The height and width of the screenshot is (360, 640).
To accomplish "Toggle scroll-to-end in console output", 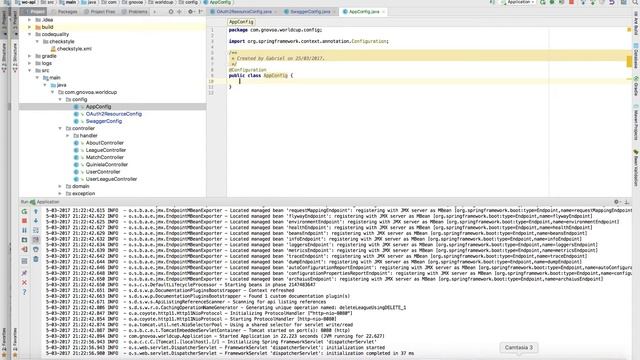I will 36,240.
